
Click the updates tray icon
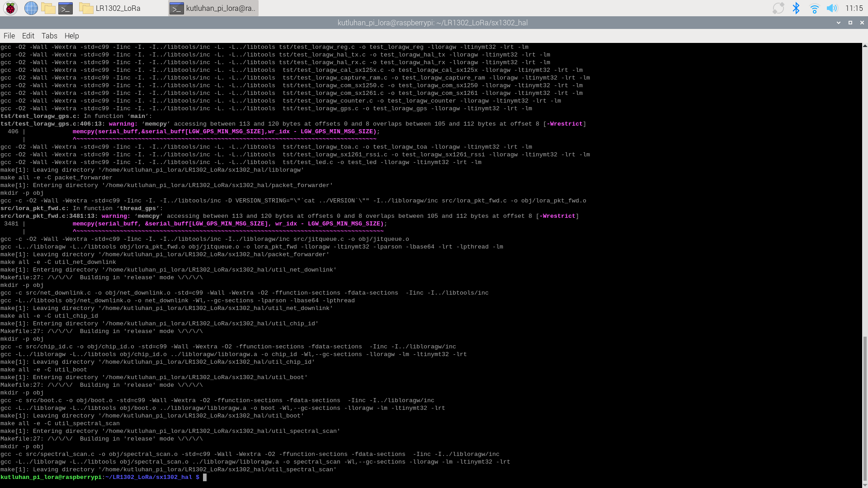778,8
